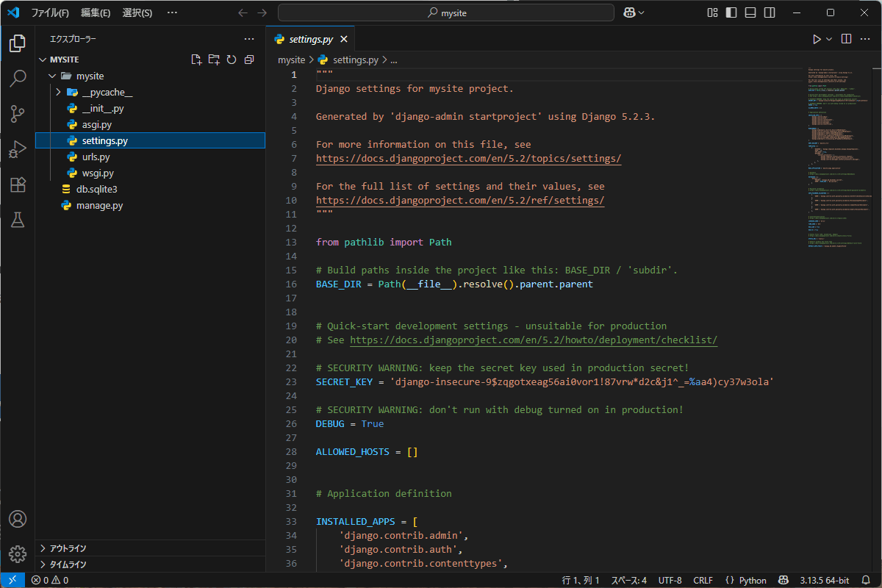Go forward with navigation arrow

pyautogui.click(x=262, y=12)
